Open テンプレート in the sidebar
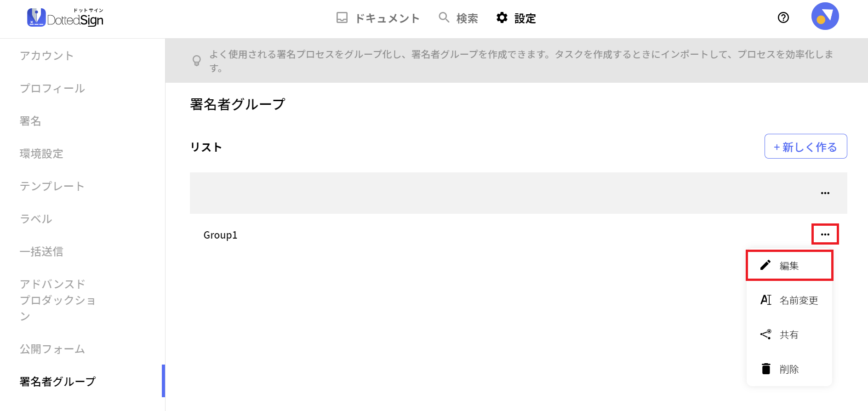 click(52, 186)
